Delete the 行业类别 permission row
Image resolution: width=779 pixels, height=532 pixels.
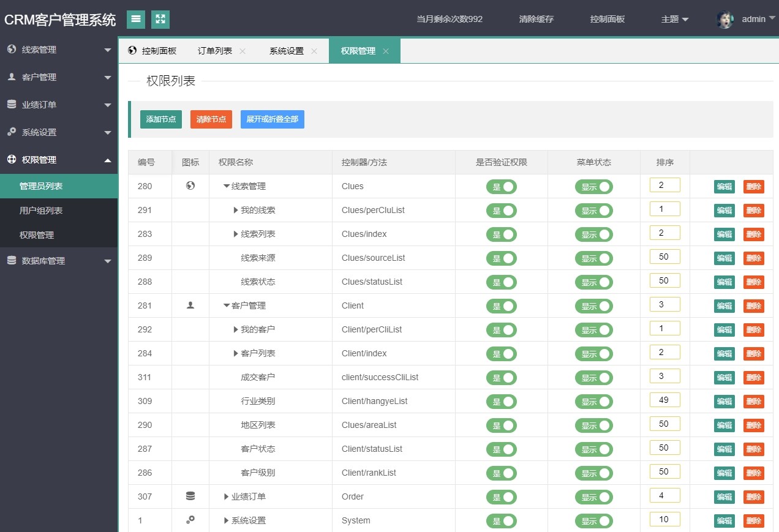tap(753, 402)
